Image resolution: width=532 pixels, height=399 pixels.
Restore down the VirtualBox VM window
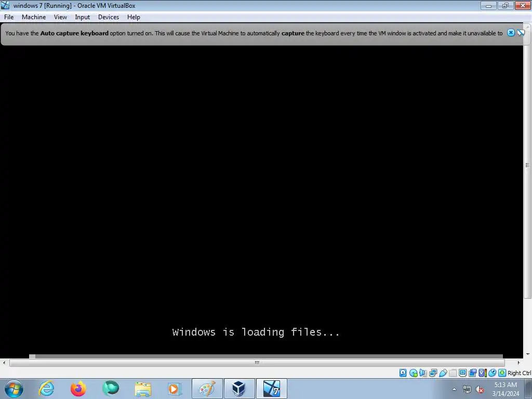click(x=506, y=5)
